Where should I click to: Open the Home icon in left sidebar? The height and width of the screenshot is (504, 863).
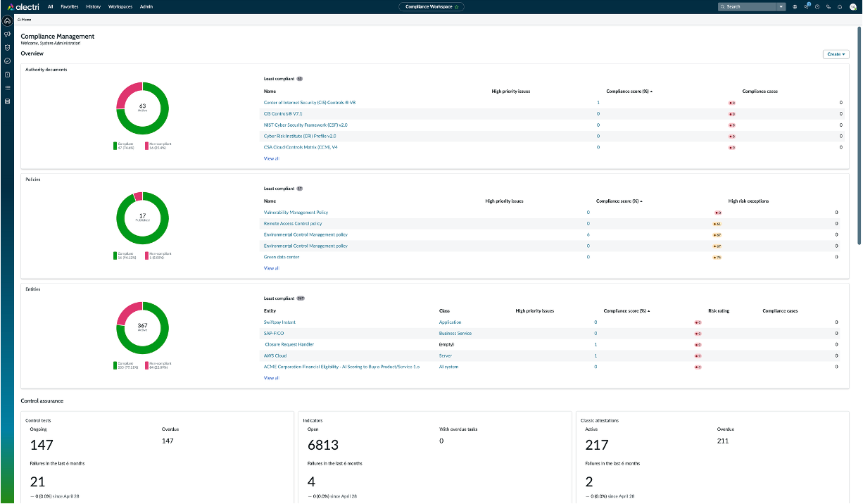click(7, 20)
